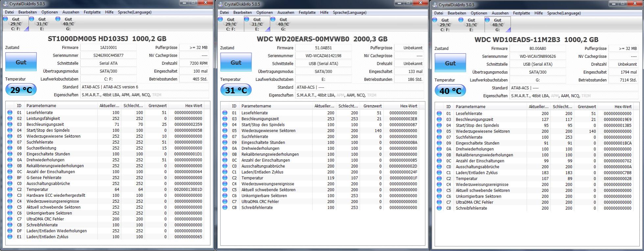Click status icon of Ausschaltungsabbrüche in middle window
644x251 pixels.
point(225,166)
